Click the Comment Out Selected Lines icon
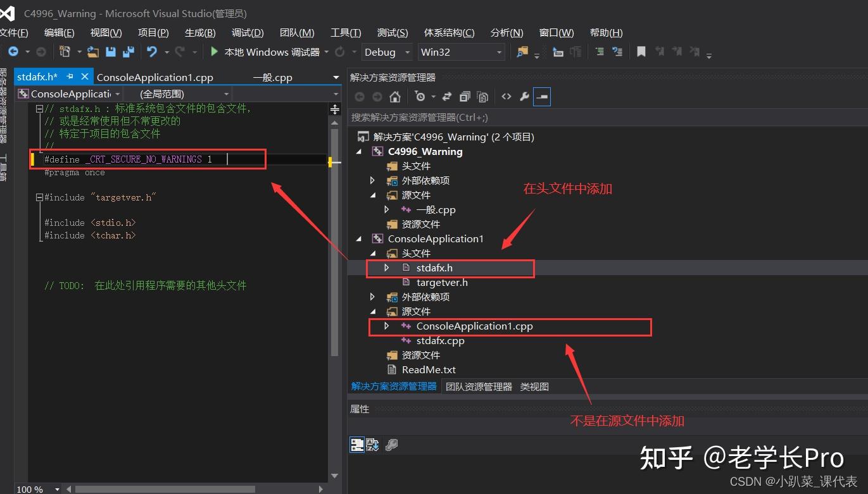868x494 pixels. 599,52
